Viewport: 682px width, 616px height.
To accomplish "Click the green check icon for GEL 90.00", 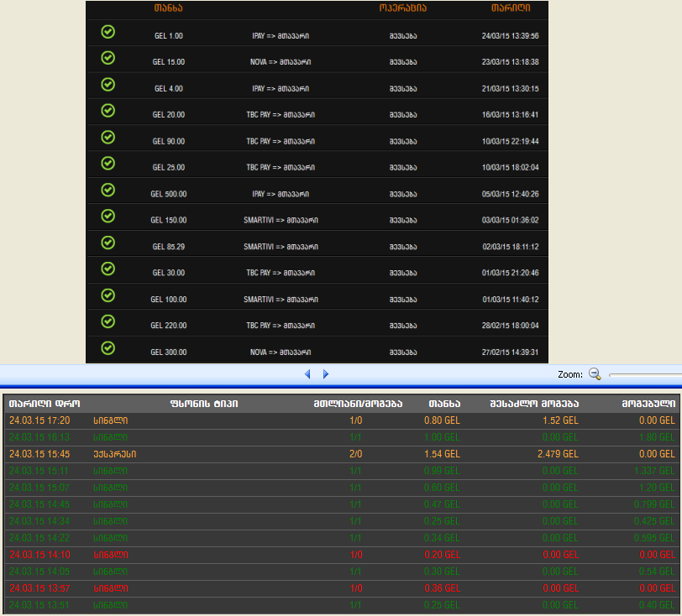I will 108,137.
